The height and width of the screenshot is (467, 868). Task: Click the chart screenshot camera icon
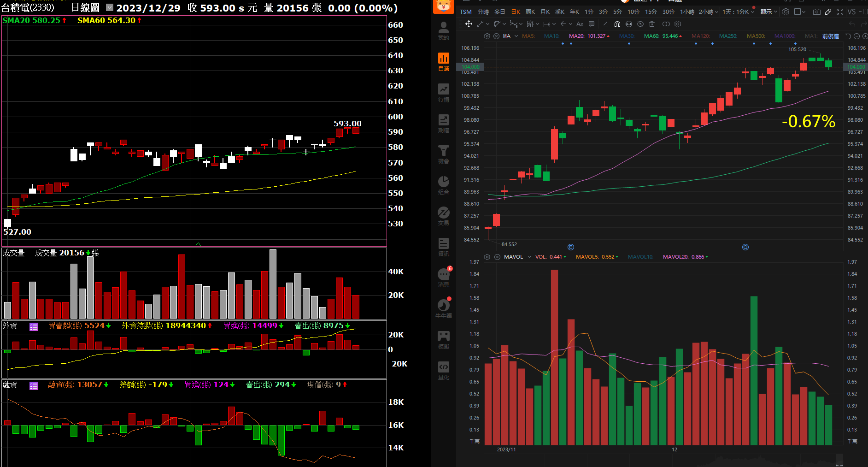[817, 12]
